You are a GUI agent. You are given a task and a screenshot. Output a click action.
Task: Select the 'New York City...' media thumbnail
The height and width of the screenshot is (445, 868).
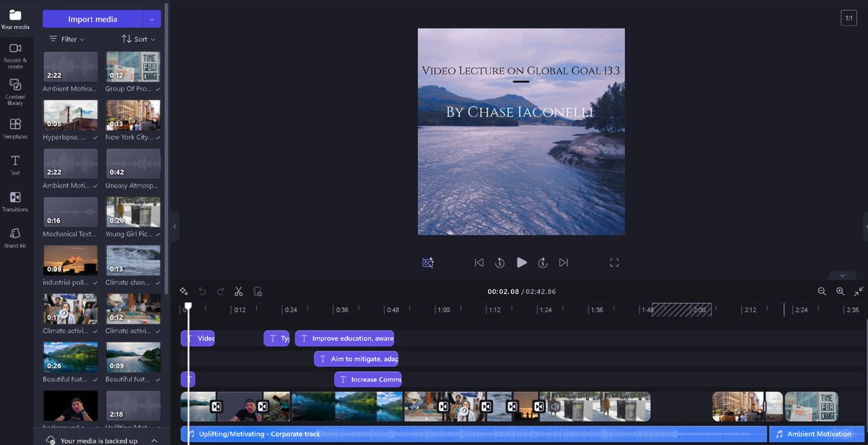pos(133,114)
